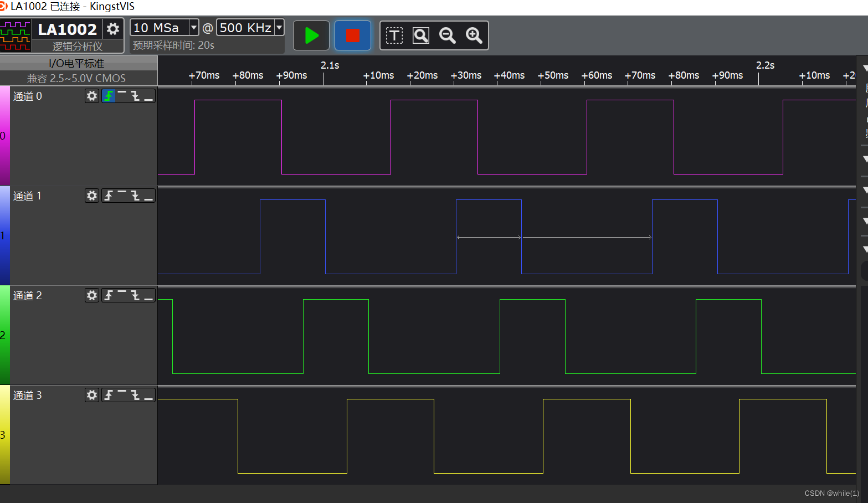Zoom out the waveform view
The width and height of the screenshot is (868, 503).
448,36
